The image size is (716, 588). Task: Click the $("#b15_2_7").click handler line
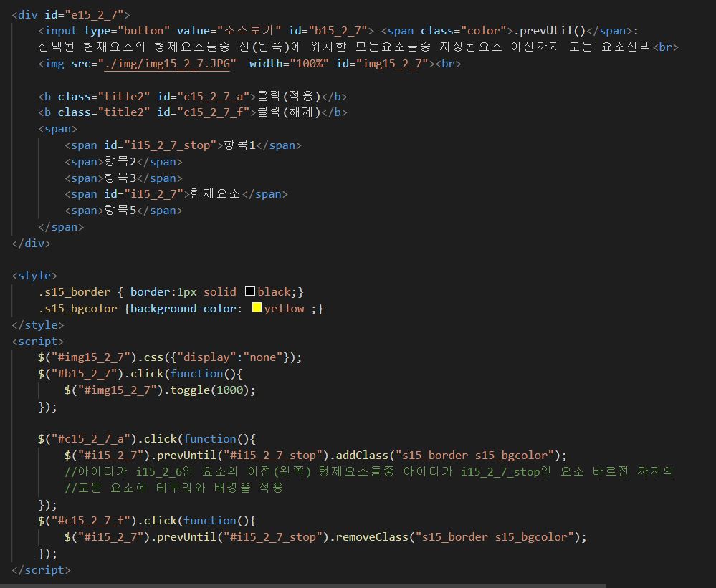[140, 374]
